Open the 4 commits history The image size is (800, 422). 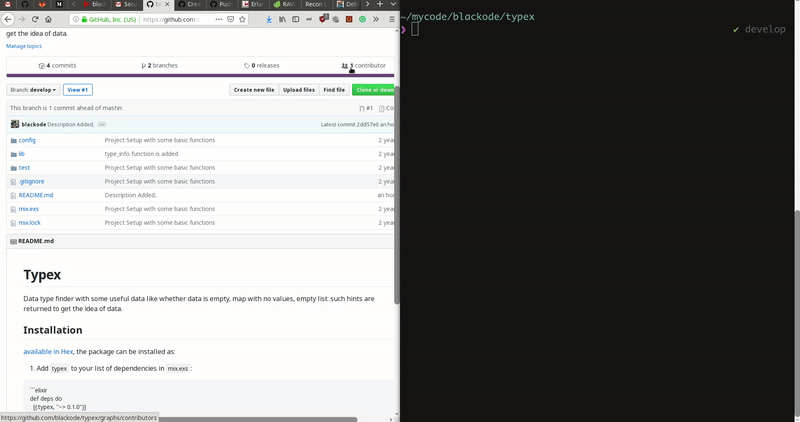[57, 65]
